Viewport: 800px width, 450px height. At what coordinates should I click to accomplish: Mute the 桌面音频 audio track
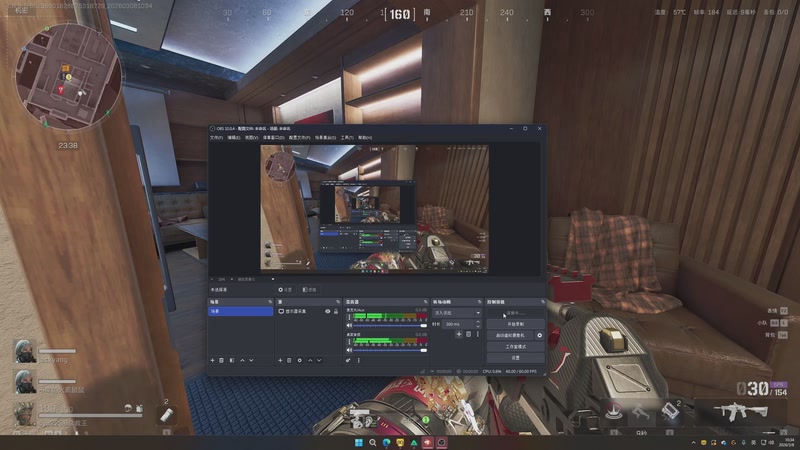(x=349, y=350)
